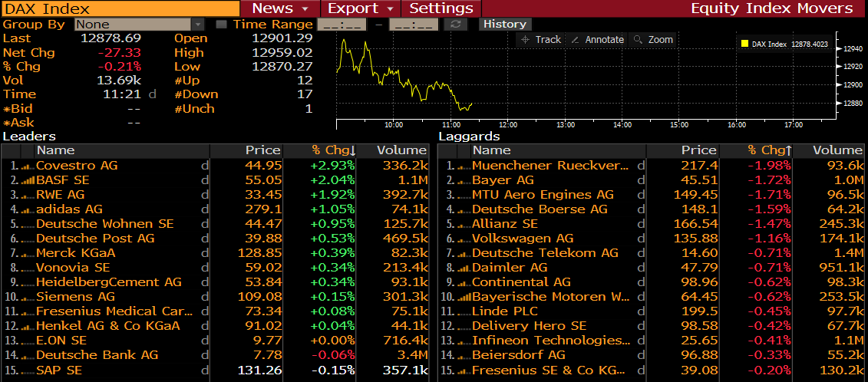Click the time range end field
The height and width of the screenshot is (382, 868).
(x=414, y=25)
